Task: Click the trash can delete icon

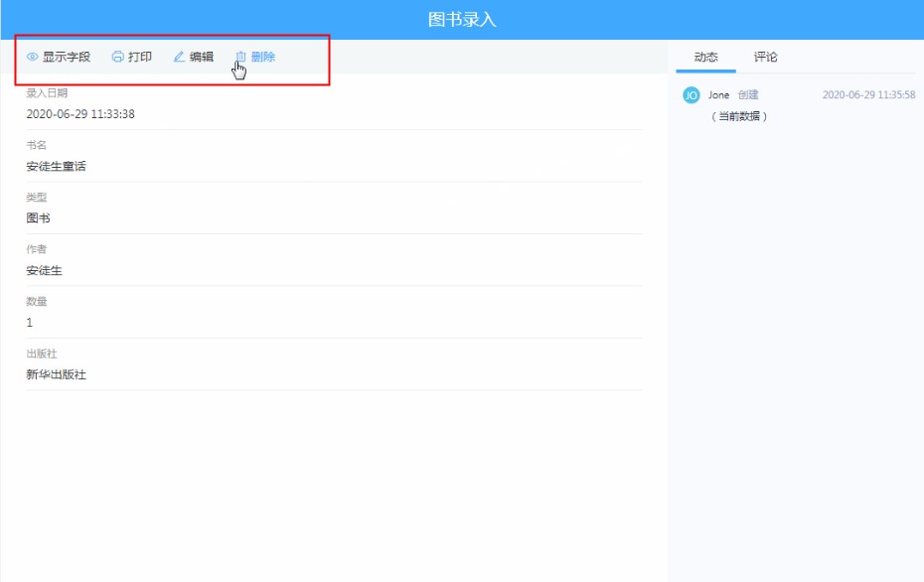Action: point(240,58)
